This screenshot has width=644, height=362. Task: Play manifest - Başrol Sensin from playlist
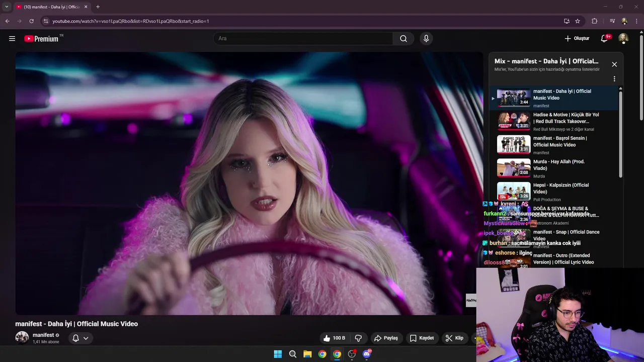(553, 145)
